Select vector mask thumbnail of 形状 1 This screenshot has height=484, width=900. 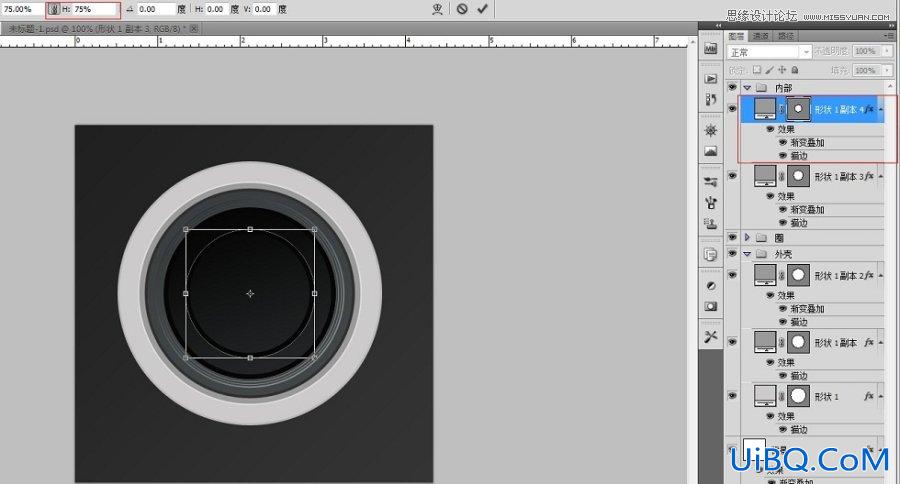(x=798, y=396)
